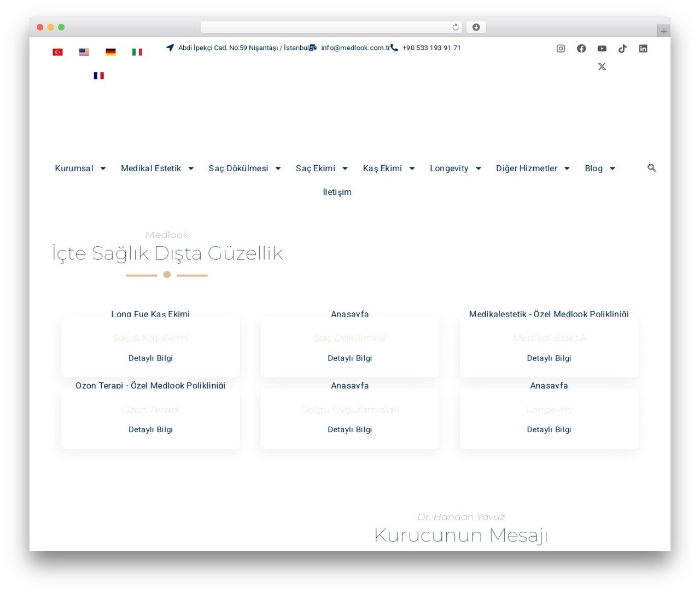700x593 pixels.
Task: Open the X (Twitter) profile icon
Action: click(602, 67)
